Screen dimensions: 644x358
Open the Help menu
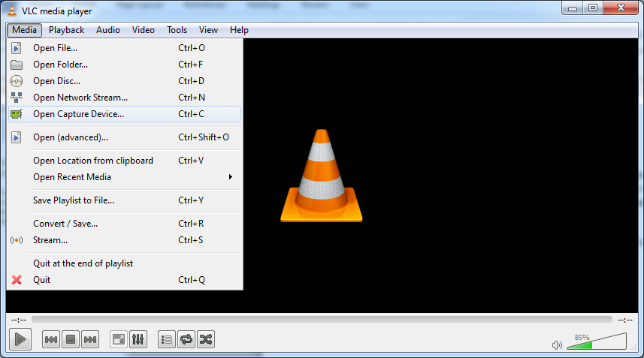tap(239, 30)
